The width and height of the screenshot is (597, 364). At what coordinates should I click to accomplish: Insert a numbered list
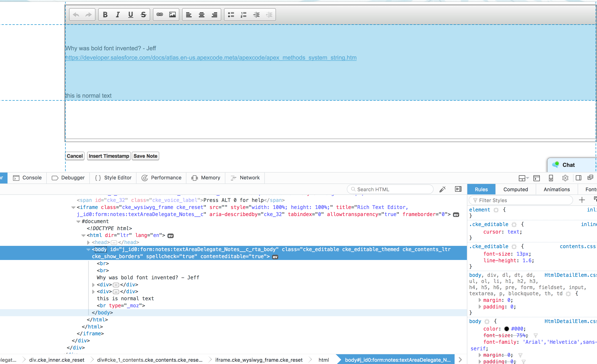[244, 15]
